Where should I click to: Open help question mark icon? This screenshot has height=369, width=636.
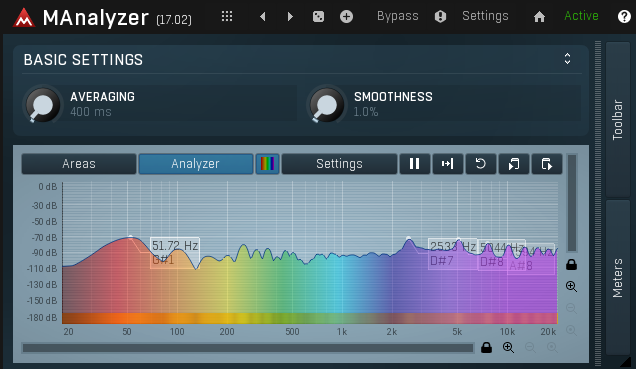tap(624, 17)
